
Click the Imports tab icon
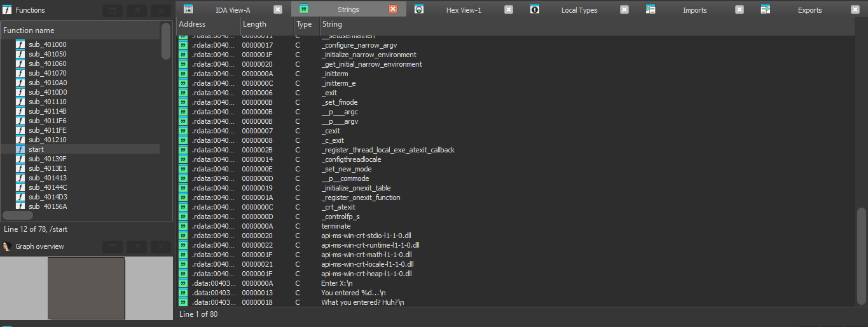point(651,10)
